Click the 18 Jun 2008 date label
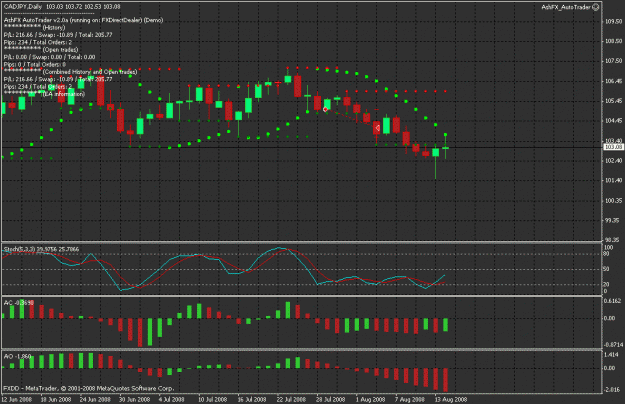 56,399
